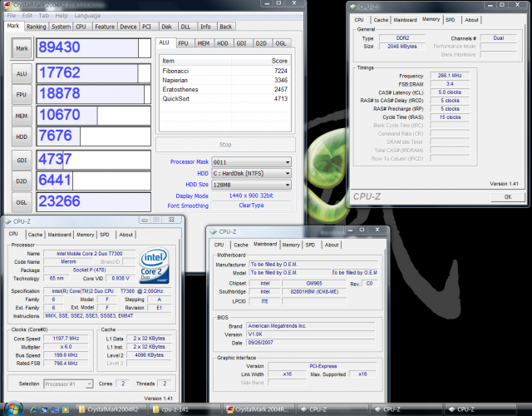Switch to the Info tab
Image resolution: width=532 pixels, height=416 pixels.
(x=205, y=27)
